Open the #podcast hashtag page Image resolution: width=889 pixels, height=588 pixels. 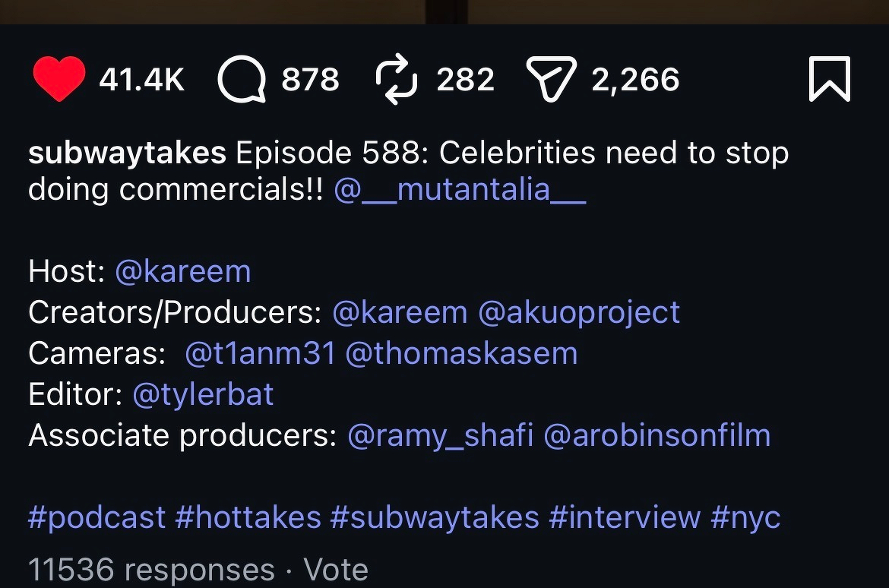click(96, 517)
